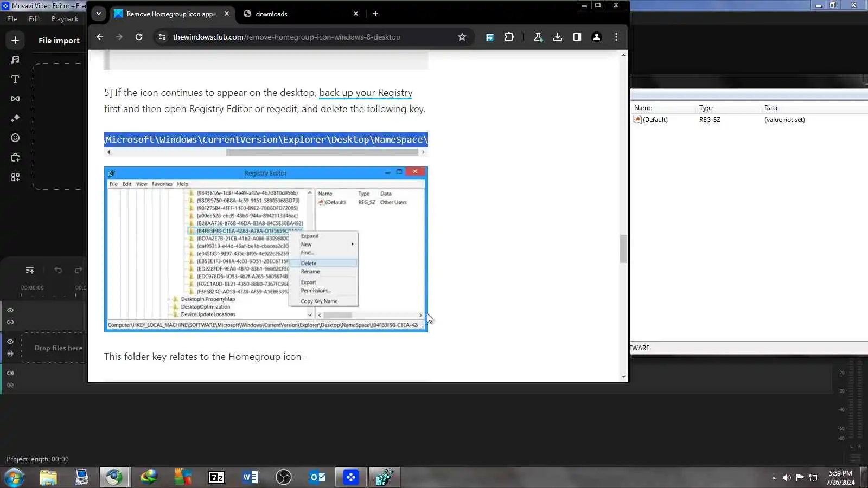The image size is (868, 488).
Task: Select the 'Remove Homegroup icon' tab
Action: pos(171,14)
